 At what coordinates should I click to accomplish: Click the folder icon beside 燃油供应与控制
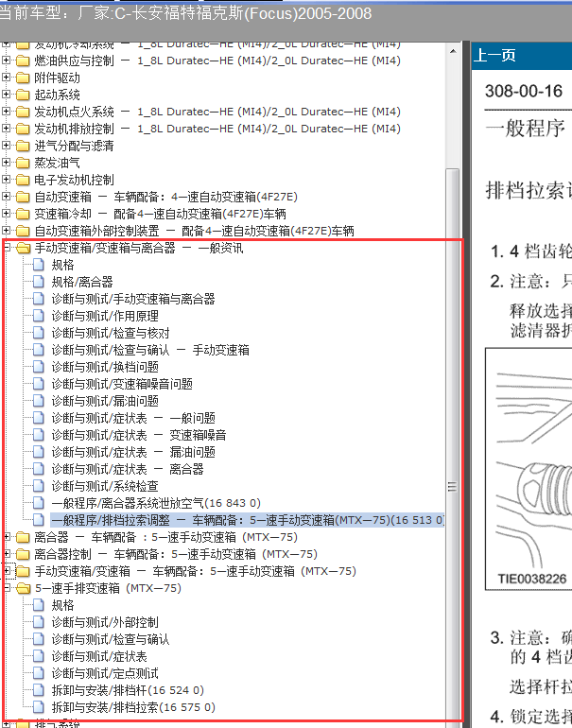(x=23, y=61)
